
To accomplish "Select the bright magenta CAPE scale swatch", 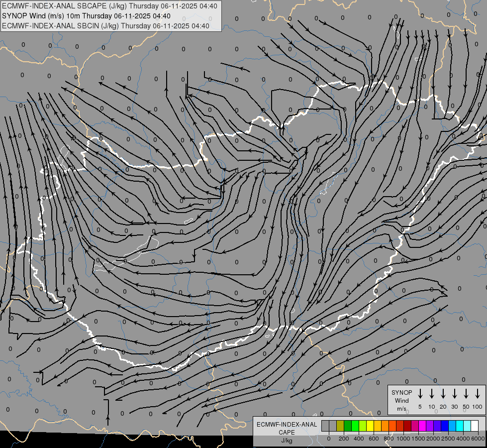I will [x=422, y=426].
